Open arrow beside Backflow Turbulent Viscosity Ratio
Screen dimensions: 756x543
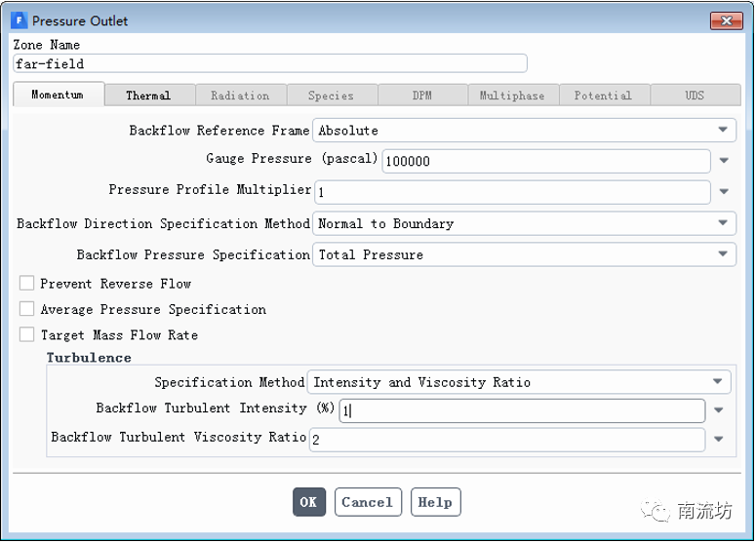719,440
